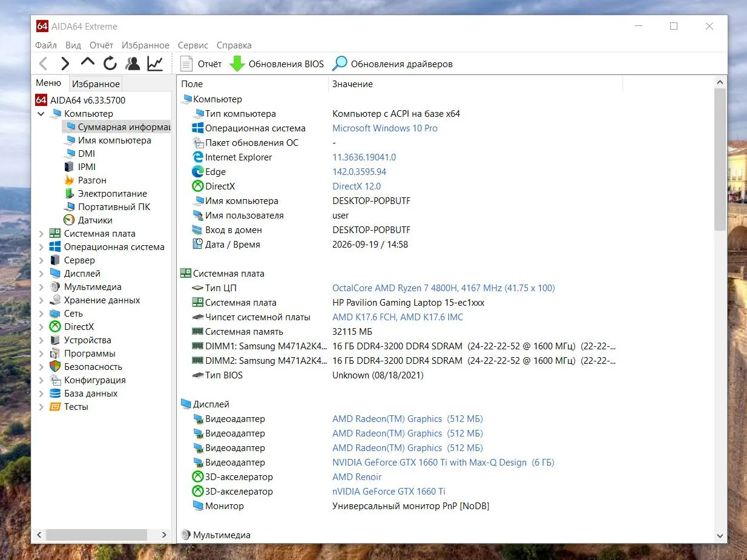Expand the Устройства tree node
Image resolution: width=747 pixels, height=560 pixels.
[x=41, y=340]
